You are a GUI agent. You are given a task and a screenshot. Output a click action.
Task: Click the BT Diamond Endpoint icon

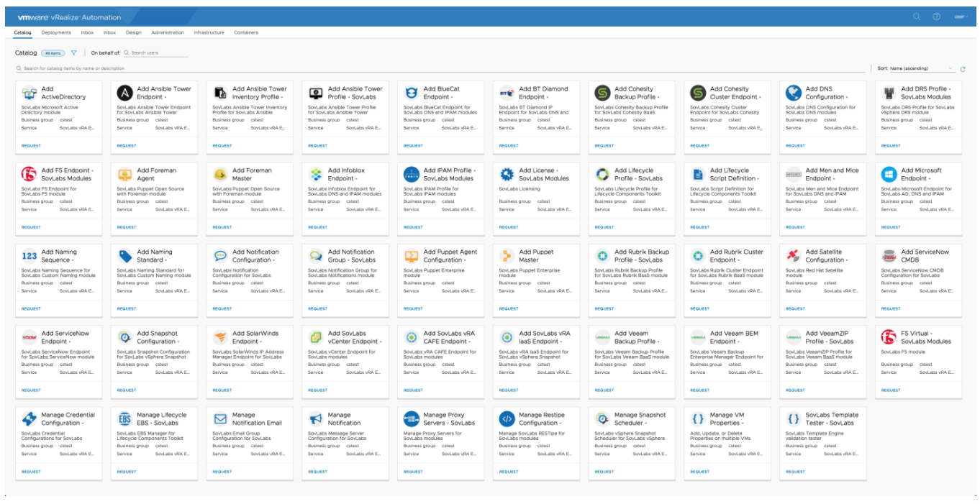[507, 93]
